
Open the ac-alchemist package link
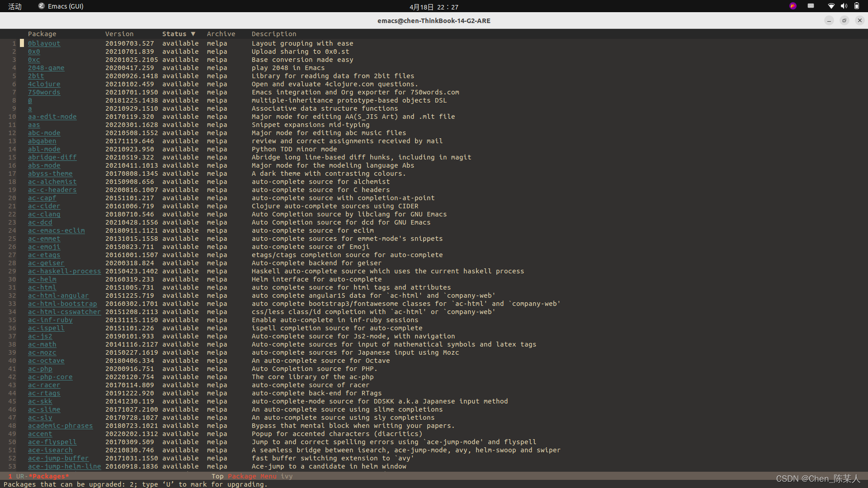pos(52,182)
